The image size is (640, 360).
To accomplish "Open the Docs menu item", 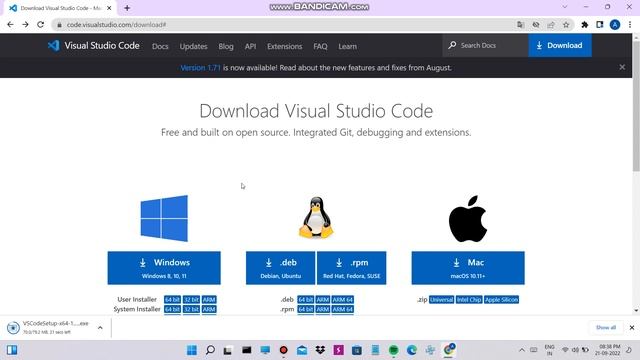I will [x=160, y=46].
